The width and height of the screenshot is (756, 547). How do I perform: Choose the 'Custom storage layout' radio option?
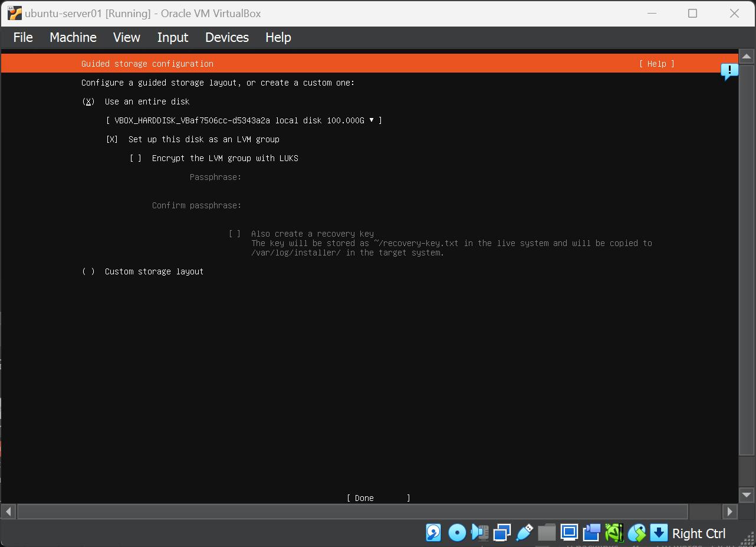(x=88, y=271)
